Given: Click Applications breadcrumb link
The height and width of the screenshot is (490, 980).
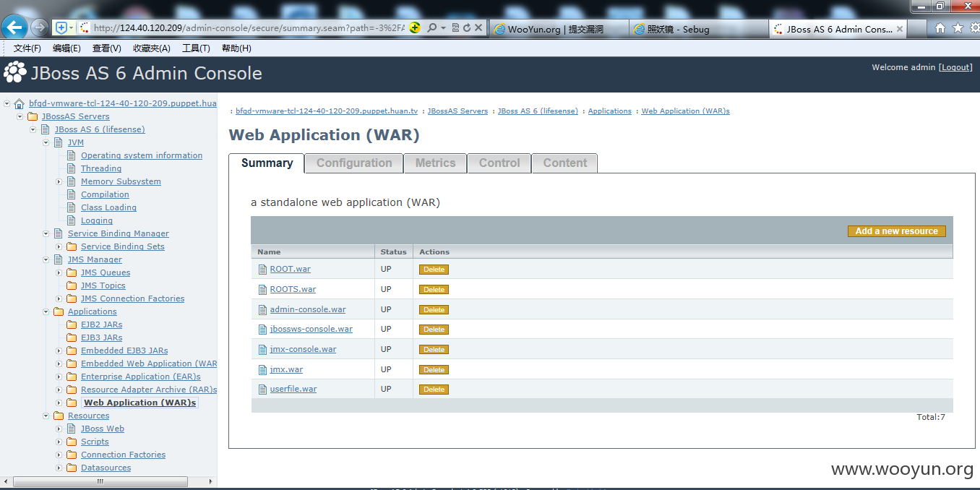Looking at the screenshot, I should [609, 111].
